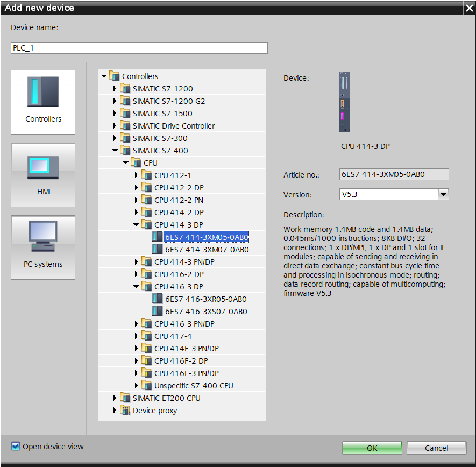Select the CPU 414-2 DP tree item
The width and height of the screenshot is (476, 467).
[x=179, y=213]
